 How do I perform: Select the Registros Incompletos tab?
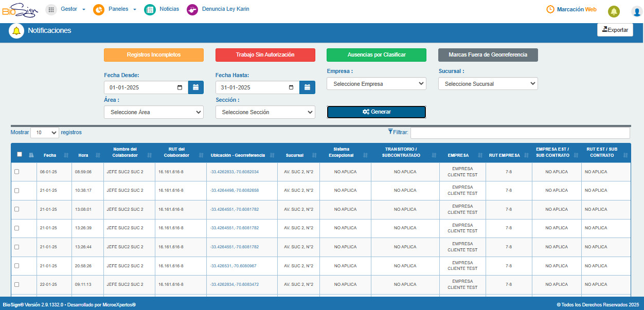click(154, 54)
